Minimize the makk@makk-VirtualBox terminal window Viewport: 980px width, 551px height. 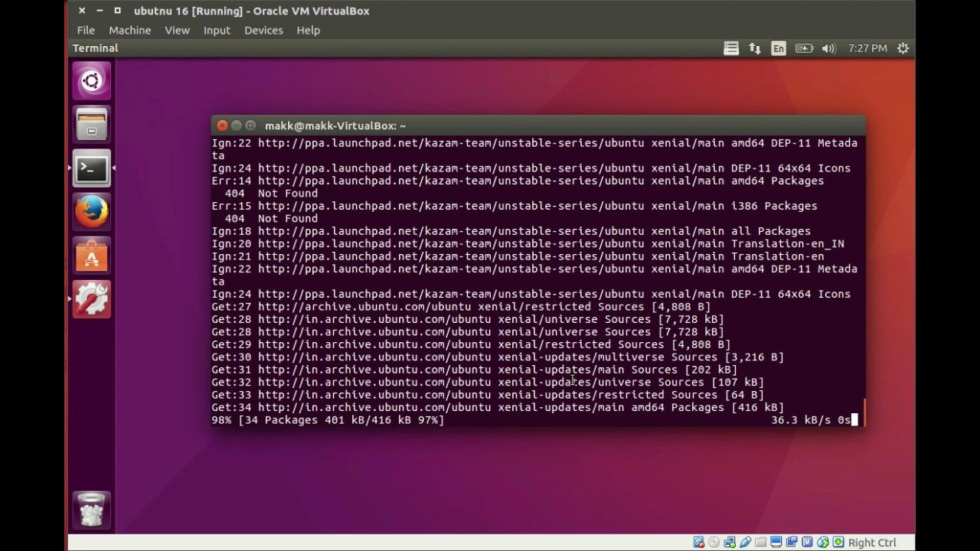click(x=237, y=126)
